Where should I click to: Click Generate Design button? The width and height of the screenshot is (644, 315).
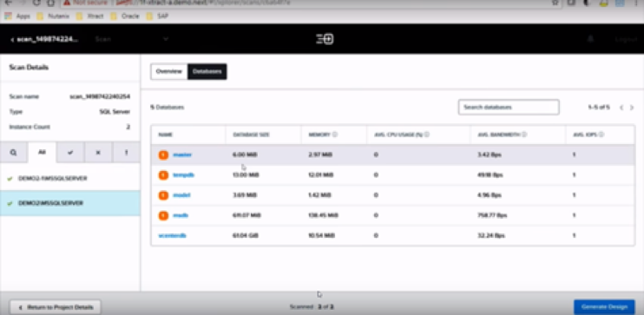pos(604,307)
